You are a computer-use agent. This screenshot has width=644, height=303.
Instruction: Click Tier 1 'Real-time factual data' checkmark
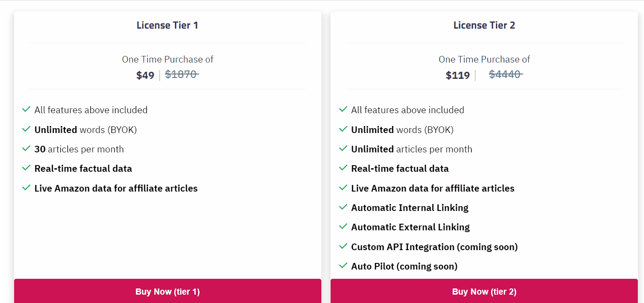[26, 168]
